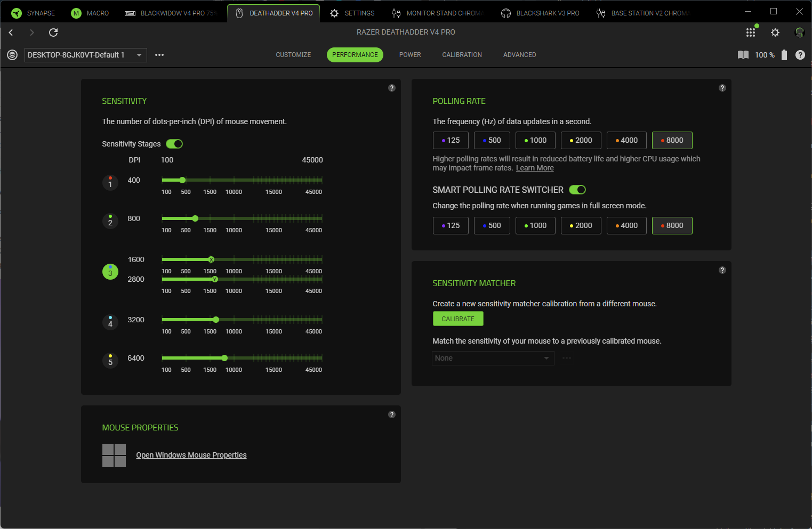
Task: Open the Base Station V2 Chroma tab
Action: 643,13
